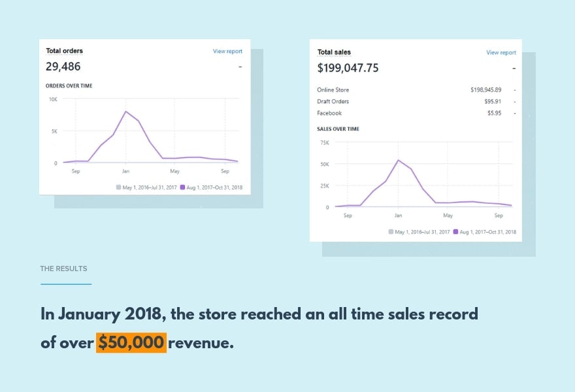Open View report link for Total orders
Screen dimensions: 575x392
tap(227, 51)
